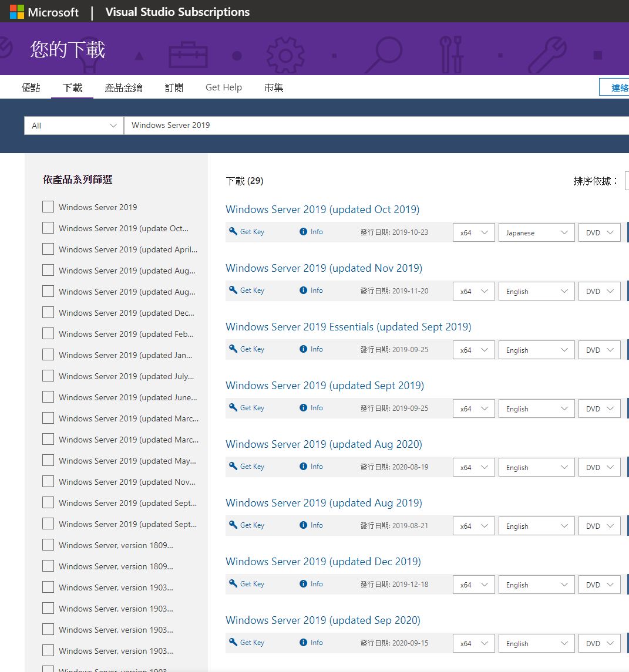Open the DVD dropdown for updated Oct 2019
The width and height of the screenshot is (629, 672).
(x=600, y=233)
